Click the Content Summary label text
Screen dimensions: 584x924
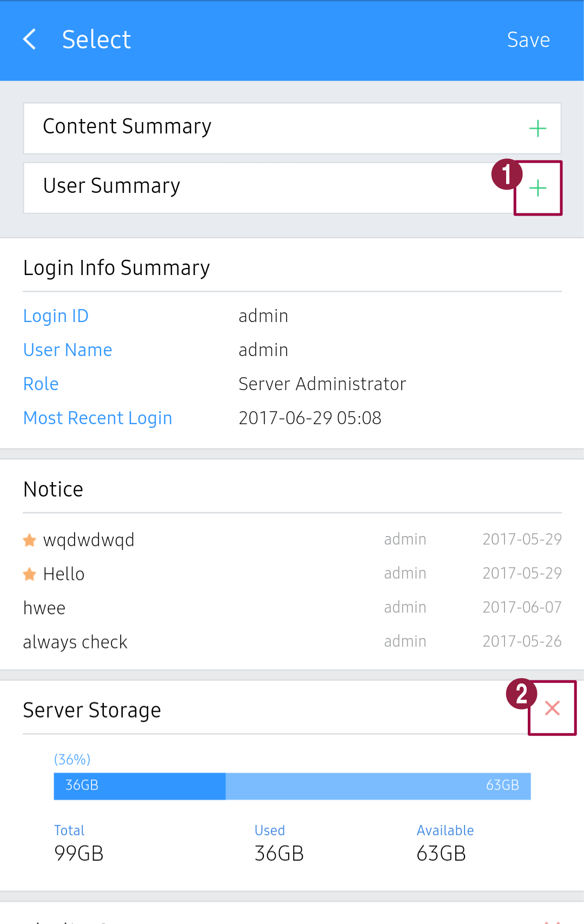[127, 126]
